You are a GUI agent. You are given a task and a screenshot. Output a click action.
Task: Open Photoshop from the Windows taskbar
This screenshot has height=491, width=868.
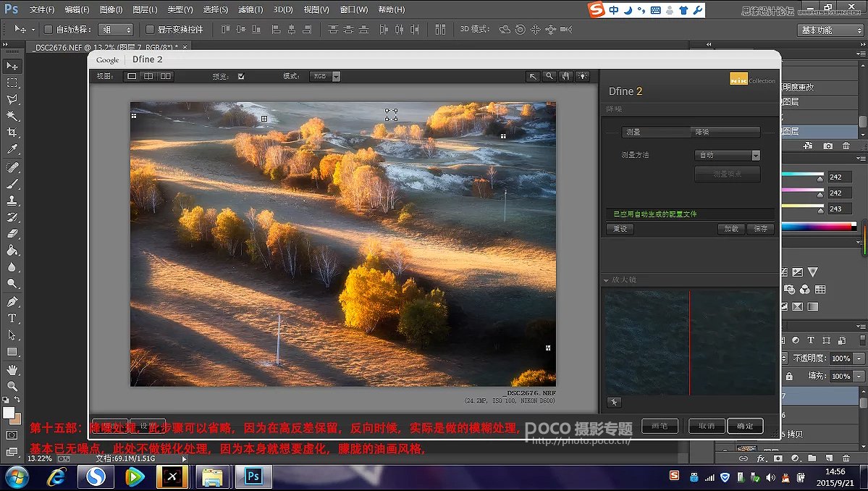coord(253,477)
